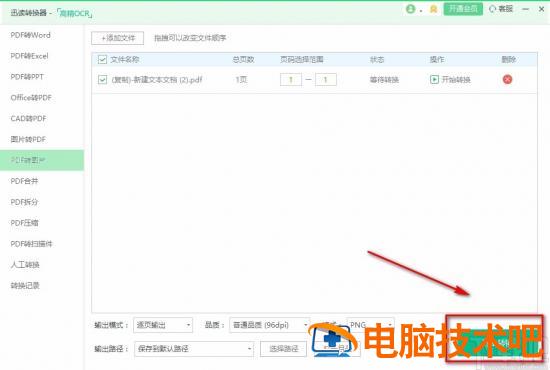This screenshot has height=370, width=550.
Task: Click the 开始转换 text in the file row
Action: coord(456,80)
